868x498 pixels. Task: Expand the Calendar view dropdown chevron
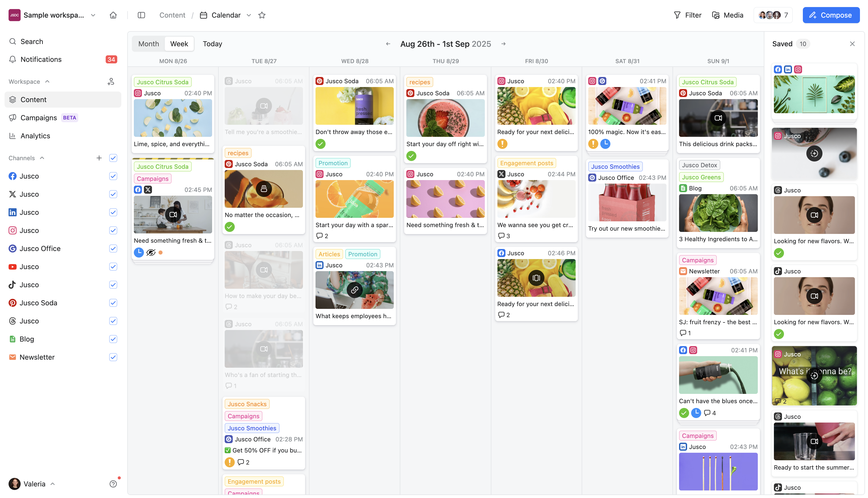249,15
